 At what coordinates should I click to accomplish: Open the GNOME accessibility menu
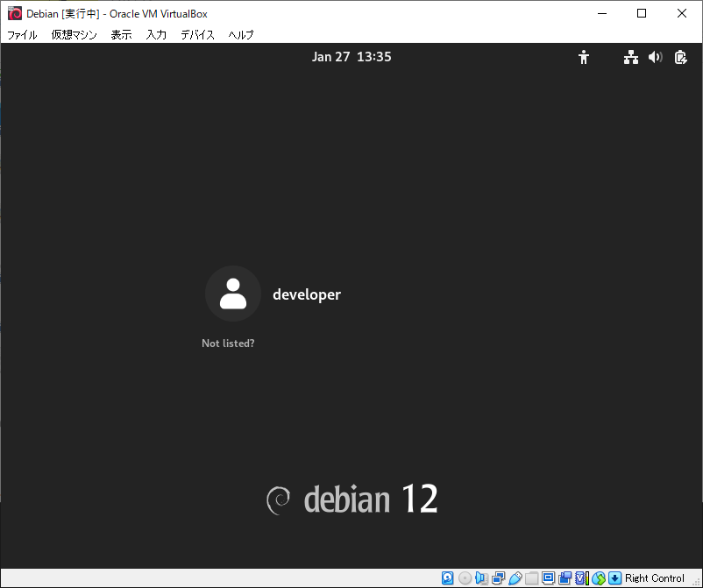[x=583, y=57]
